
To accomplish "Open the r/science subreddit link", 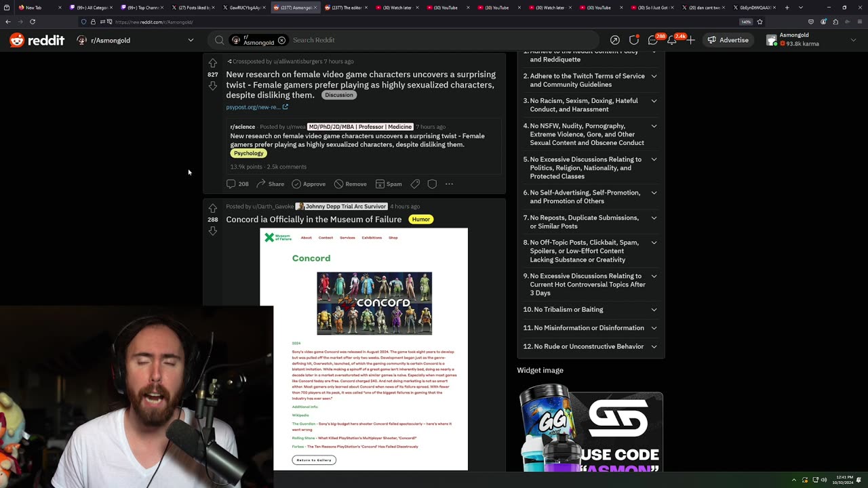I will coord(243,127).
